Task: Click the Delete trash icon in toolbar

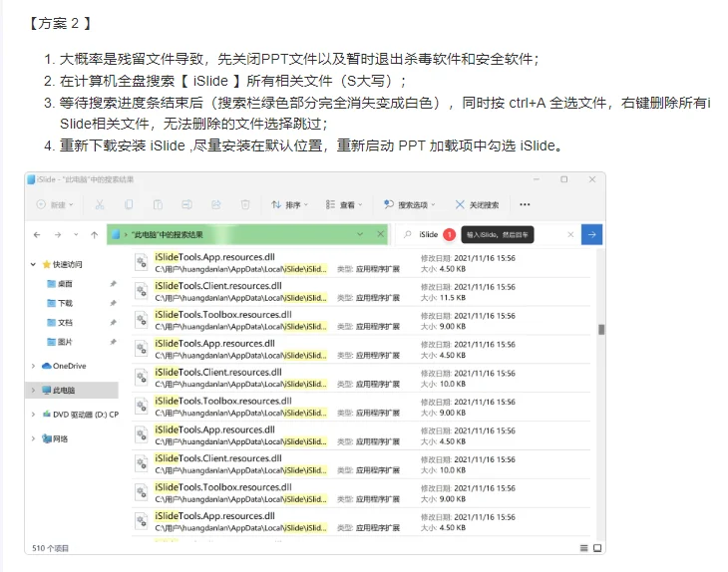Action: (245, 204)
